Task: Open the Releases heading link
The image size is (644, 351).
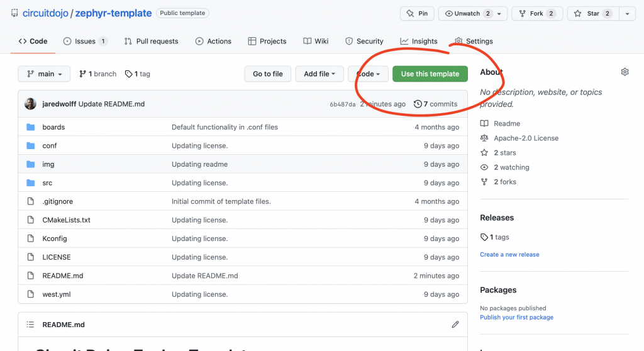Action: [x=497, y=218]
